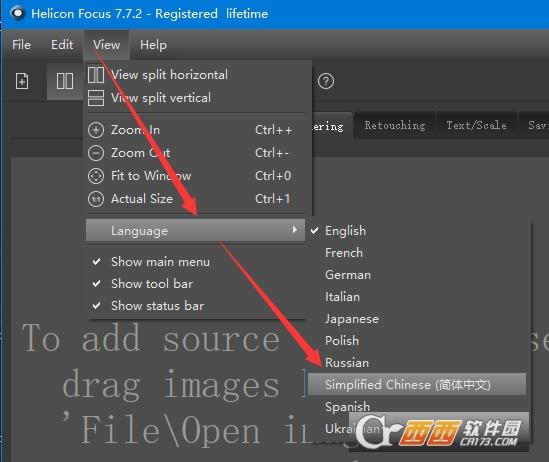Viewport: 549px width, 462px height.
Task: Open the Help menu
Action: (153, 45)
